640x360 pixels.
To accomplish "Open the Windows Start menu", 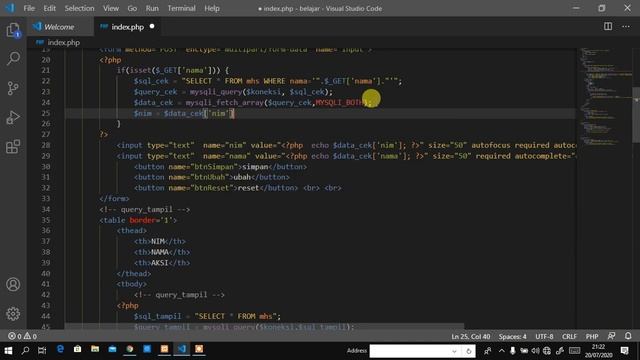I will point(8,350).
